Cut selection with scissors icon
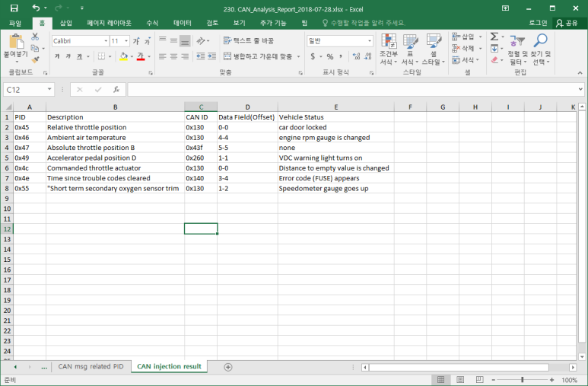Image resolution: width=588 pixels, height=386 pixels. 35,37
